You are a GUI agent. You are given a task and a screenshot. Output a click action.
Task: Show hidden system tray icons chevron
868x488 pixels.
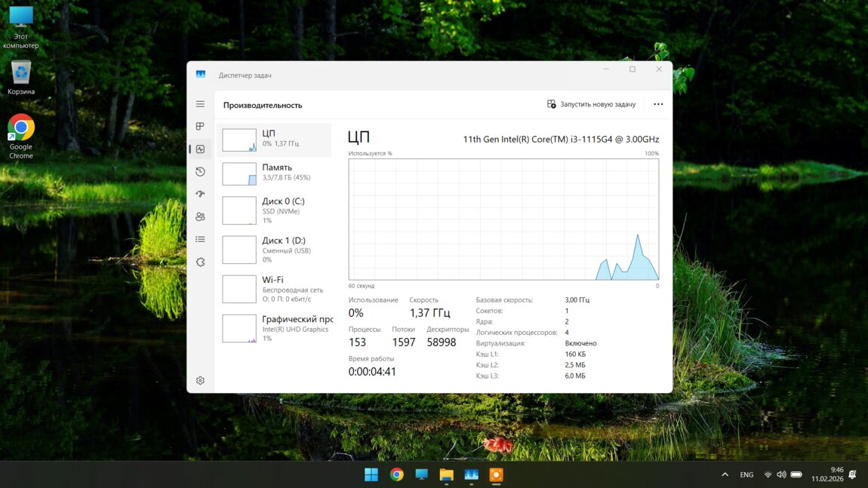725,474
